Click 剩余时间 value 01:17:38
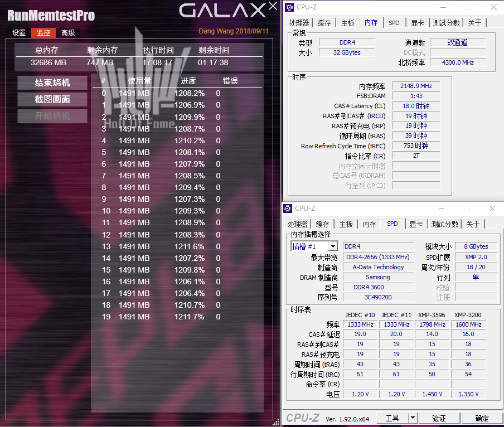 pos(213,62)
